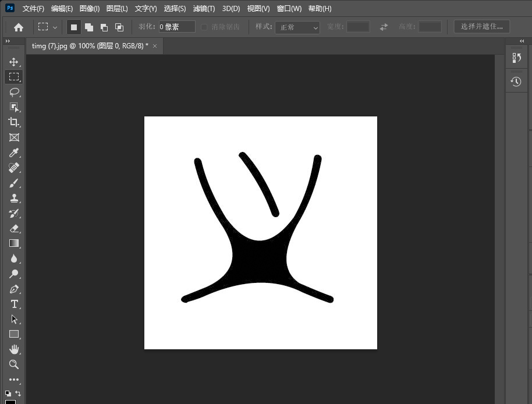Select the Clone Stamp tool
Image resolution: width=532 pixels, height=404 pixels.
coord(14,198)
